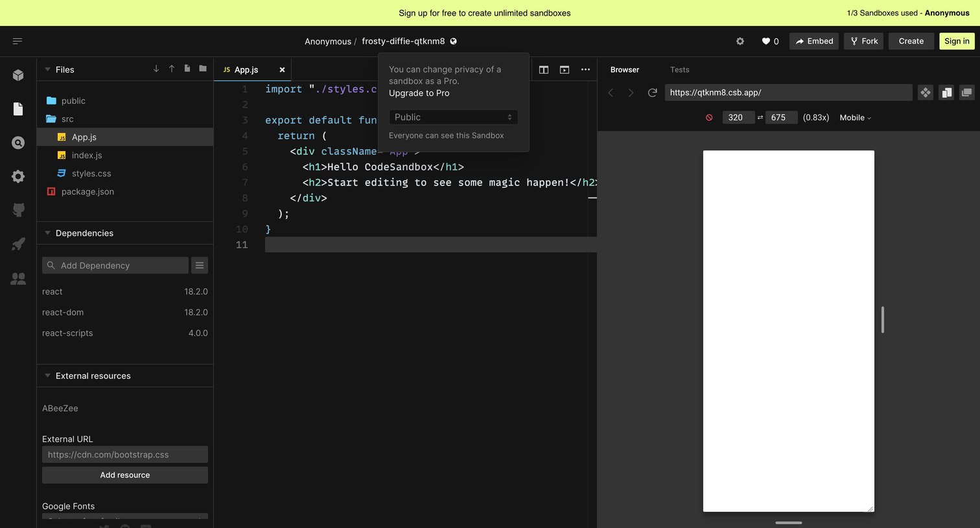Open the hamburger menu at top left
Image resolution: width=980 pixels, height=528 pixels.
[x=17, y=41]
